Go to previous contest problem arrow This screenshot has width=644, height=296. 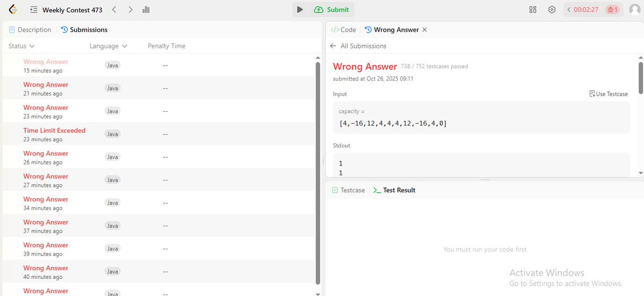coord(114,10)
